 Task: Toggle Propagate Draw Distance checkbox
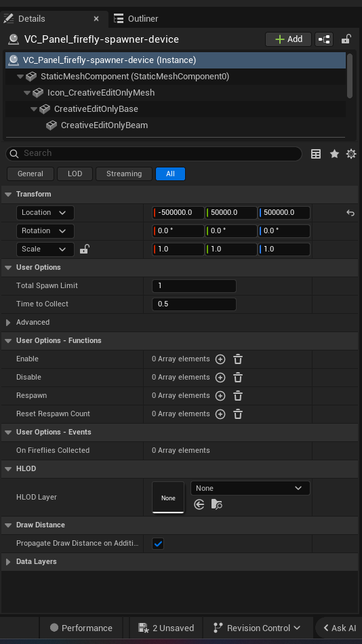click(158, 544)
